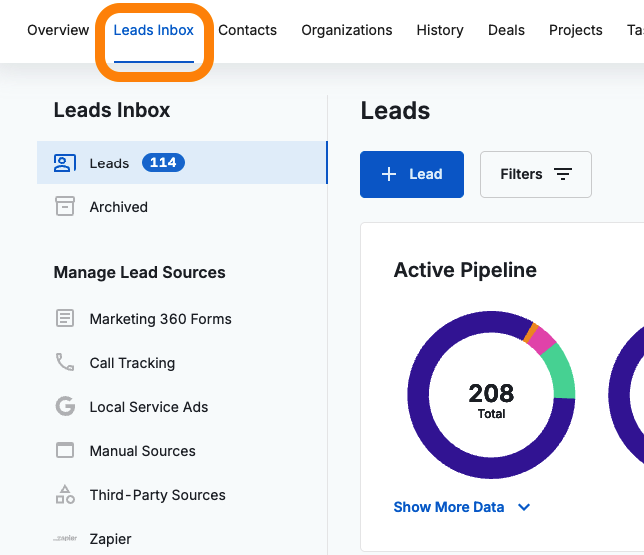This screenshot has width=644, height=555.
Task: Click the green segment of Active Pipeline donut
Action: pos(561,372)
